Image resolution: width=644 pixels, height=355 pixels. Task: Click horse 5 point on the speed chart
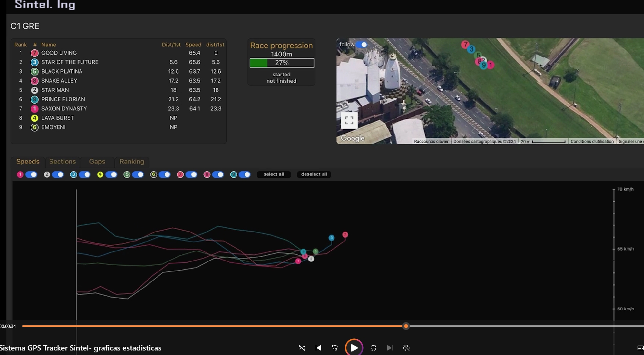click(315, 251)
